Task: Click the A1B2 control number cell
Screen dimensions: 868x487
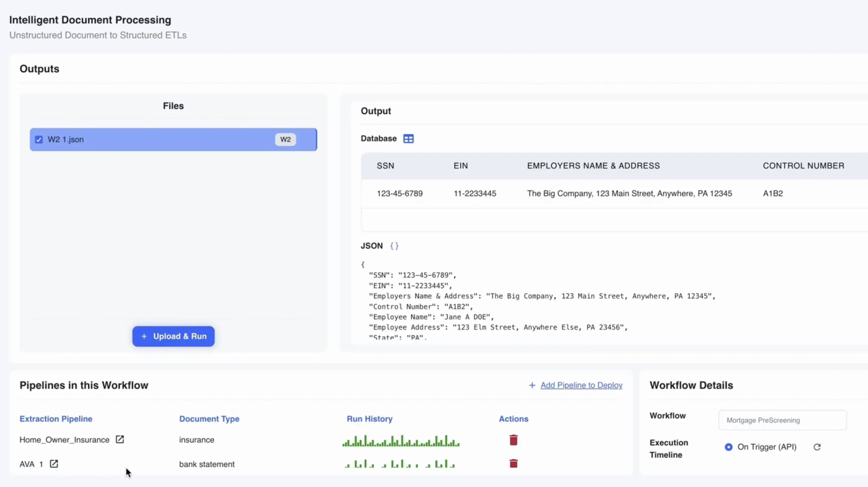Action: [x=773, y=193]
